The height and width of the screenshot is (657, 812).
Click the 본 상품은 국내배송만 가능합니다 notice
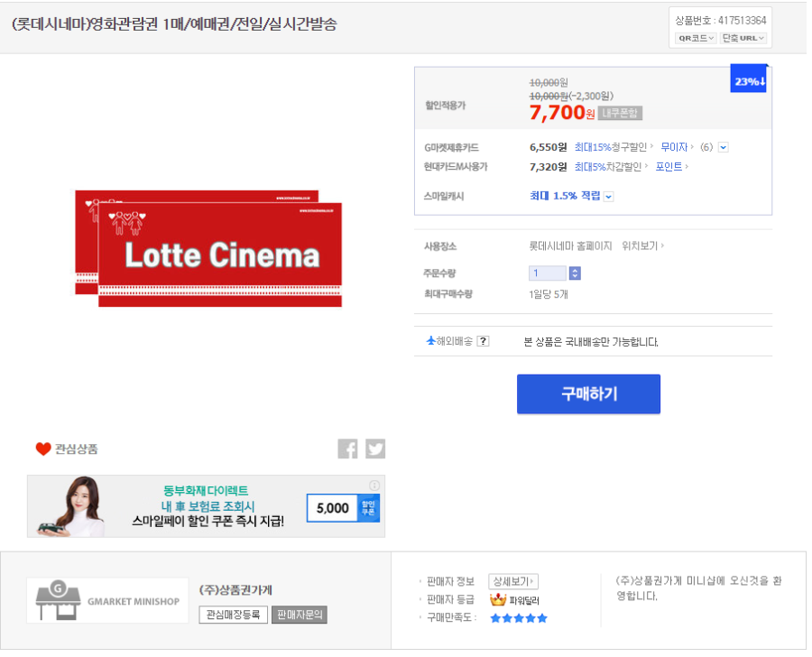tap(591, 341)
